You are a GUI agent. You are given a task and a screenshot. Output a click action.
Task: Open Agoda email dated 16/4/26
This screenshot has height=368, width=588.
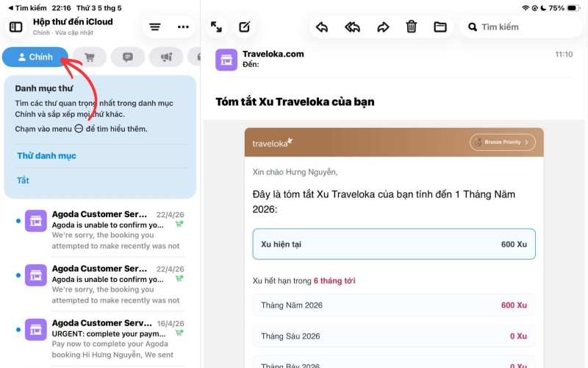[101, 339]
